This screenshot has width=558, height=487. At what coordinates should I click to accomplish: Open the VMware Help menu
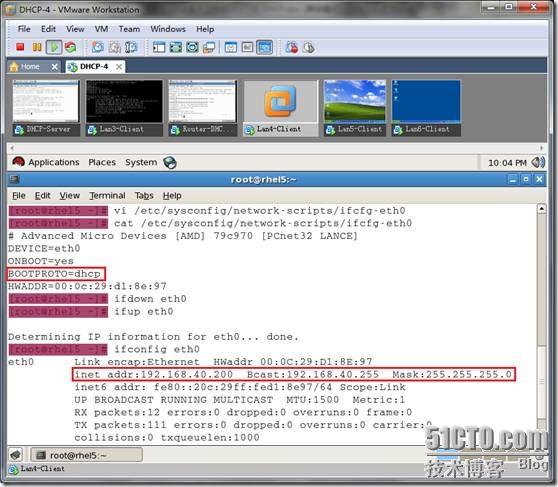(205, 29)
